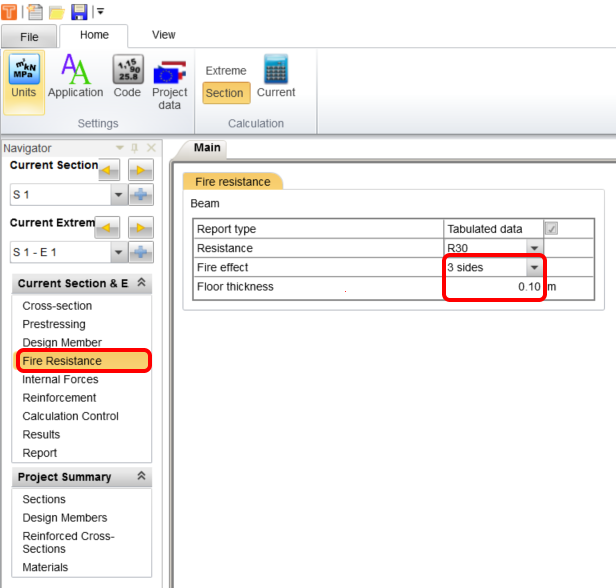
Task: Open the Code settings icon
Action: pyautogui.click(x=127, y=77)
